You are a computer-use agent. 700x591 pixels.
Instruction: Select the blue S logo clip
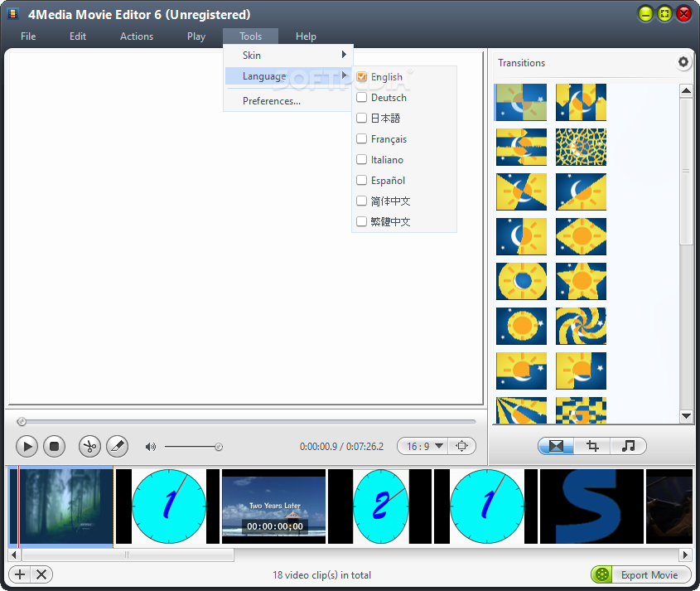point(592,506)
